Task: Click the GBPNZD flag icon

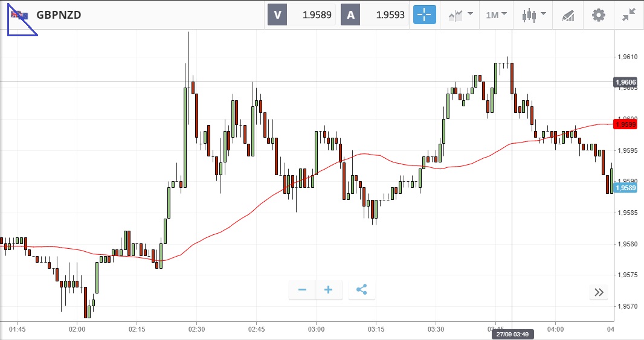Action: point(19,14)
